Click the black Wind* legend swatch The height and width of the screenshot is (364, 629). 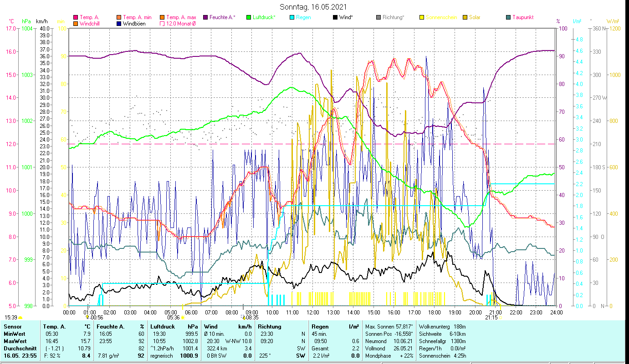pyautogui.click(x=335, y=18)
